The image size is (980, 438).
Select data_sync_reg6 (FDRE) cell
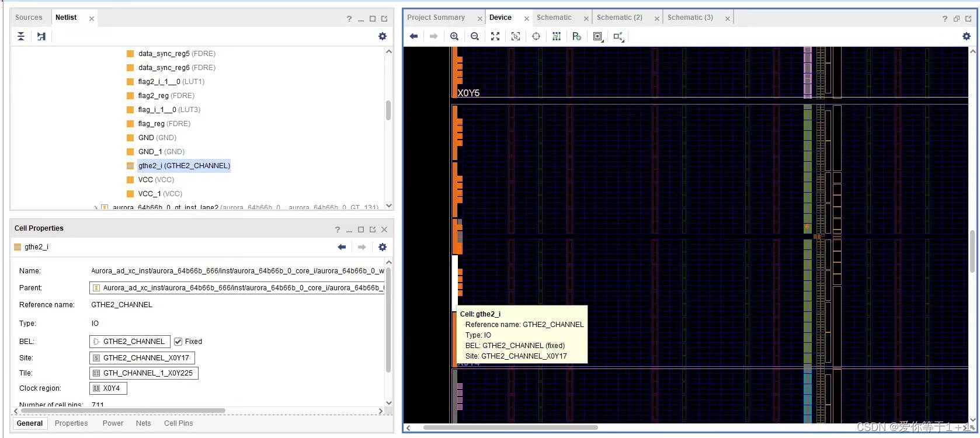176,68
